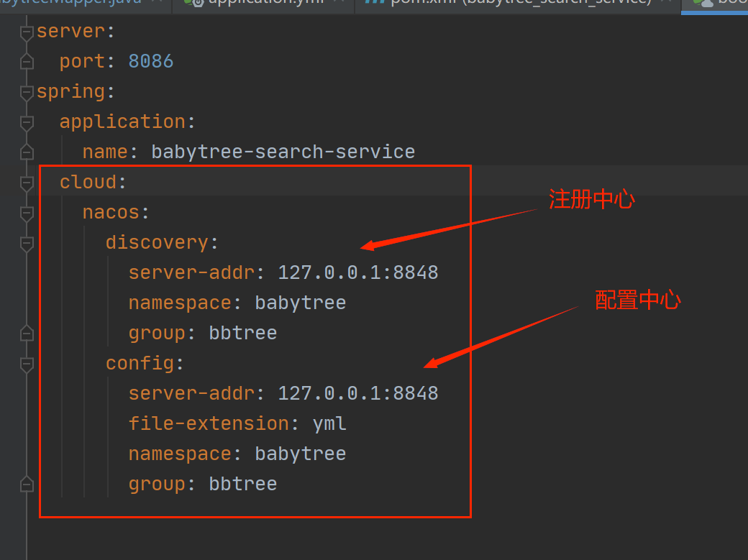The width and height of the screenshot is (748, 560).
Task: Click bbtree value under config group
Action: coord(243,484)
